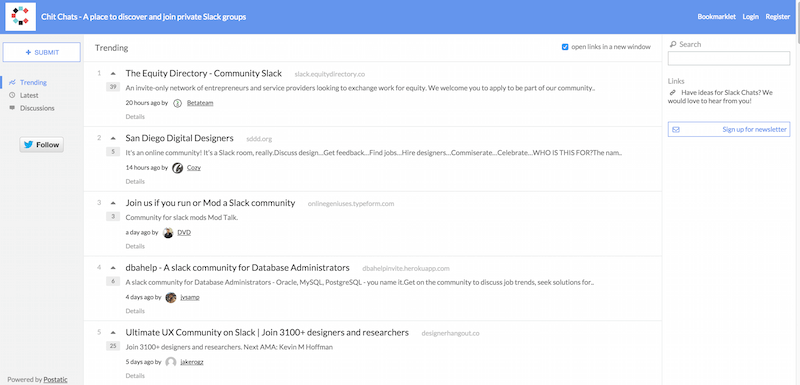Click DVD's avatar icon
800x385 pixels.
tap(168, 233)
